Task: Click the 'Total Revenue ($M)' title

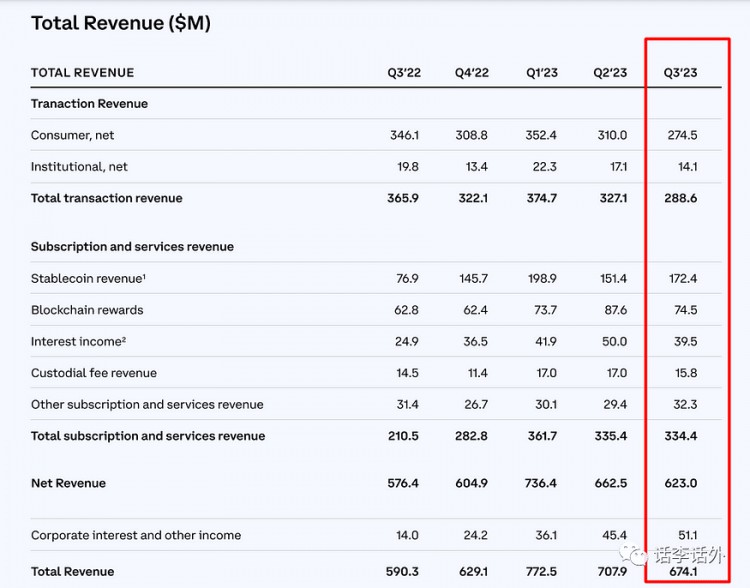Action: 121,23
